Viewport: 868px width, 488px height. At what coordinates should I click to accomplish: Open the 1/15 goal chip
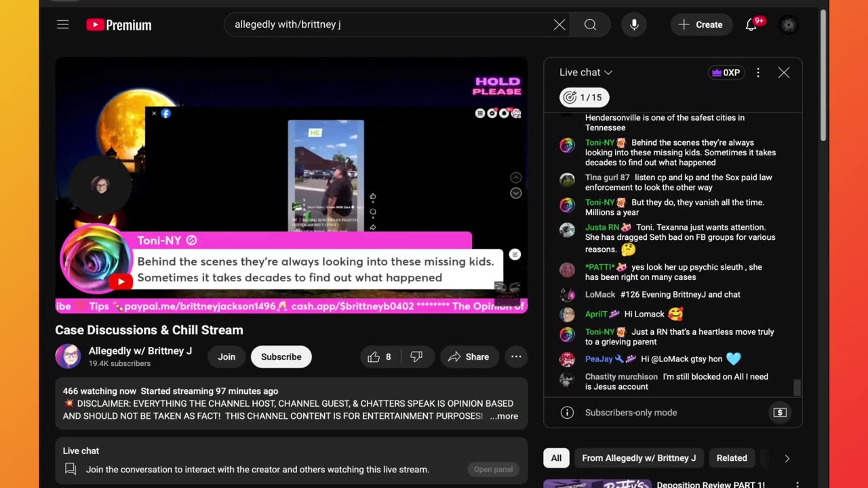[584, 98]
